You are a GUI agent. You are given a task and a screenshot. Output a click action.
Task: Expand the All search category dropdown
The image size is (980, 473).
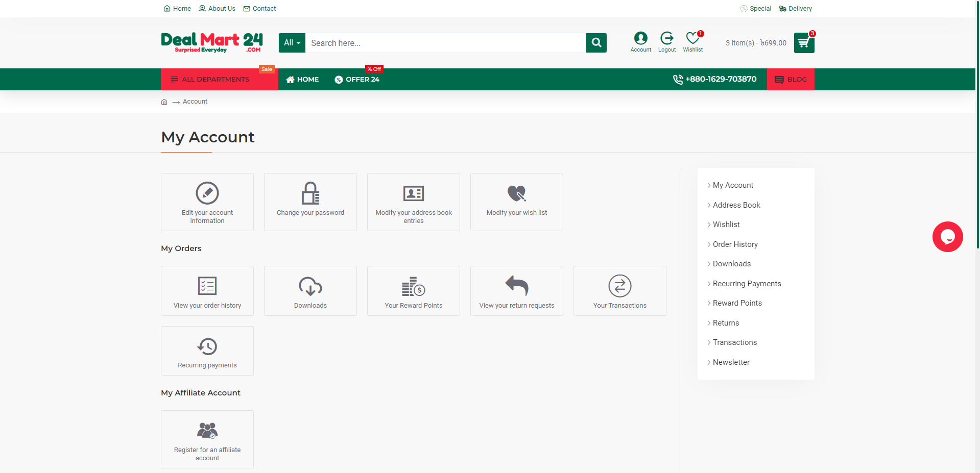point(292,43)
